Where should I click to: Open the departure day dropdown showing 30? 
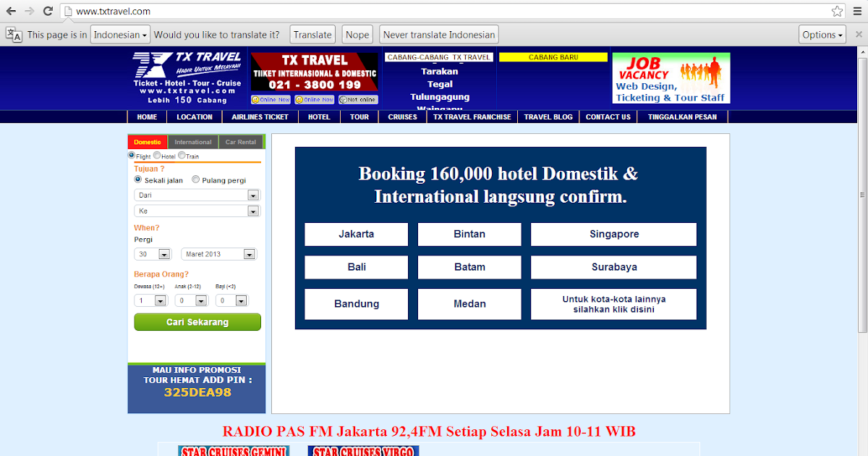tap(153, 254)
